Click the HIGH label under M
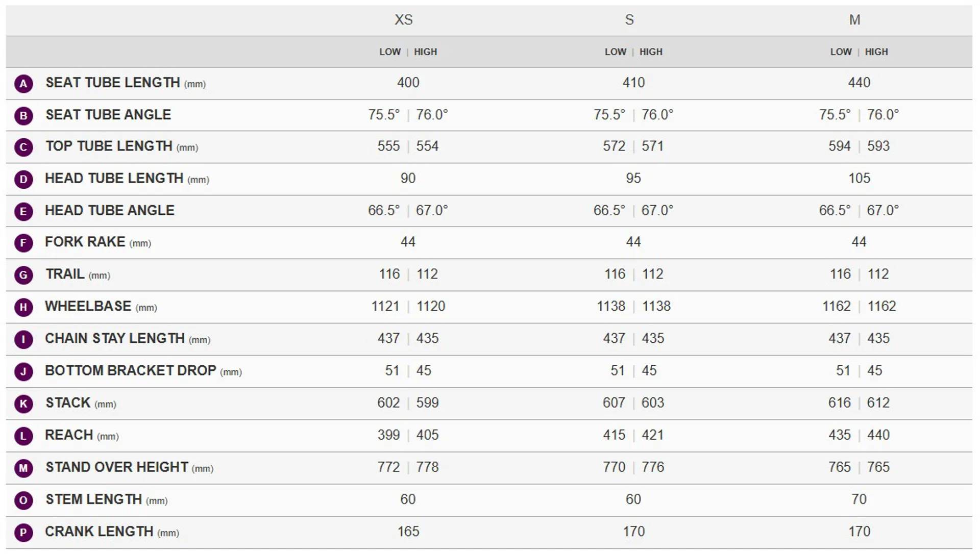Screen dimensions: 980x554 (x=876, y=52)
